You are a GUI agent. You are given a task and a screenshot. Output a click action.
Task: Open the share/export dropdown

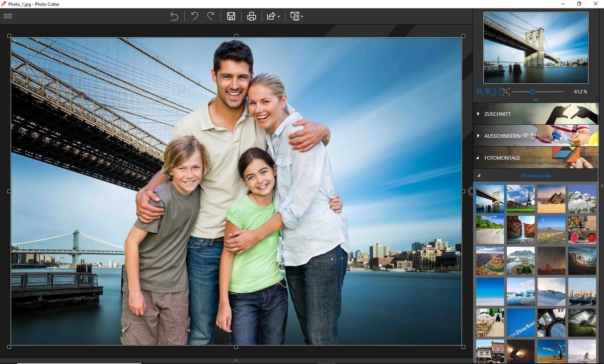tap(273, 16)
